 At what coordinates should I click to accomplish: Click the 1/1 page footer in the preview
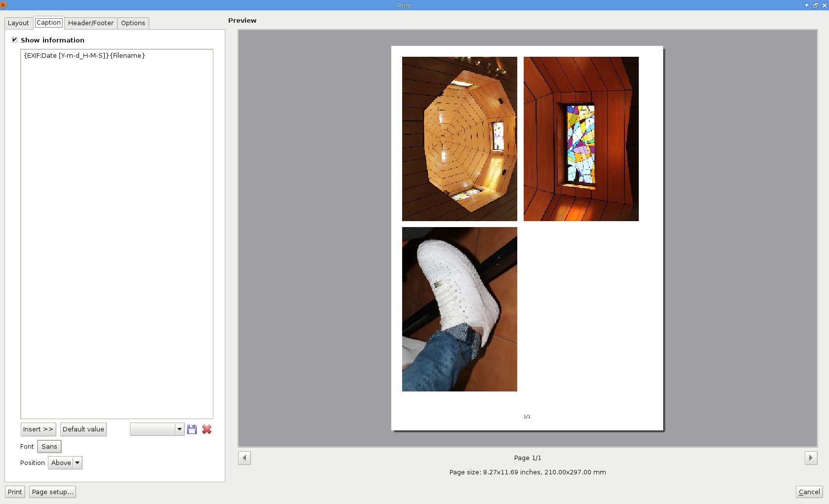(x=527, y=417)
